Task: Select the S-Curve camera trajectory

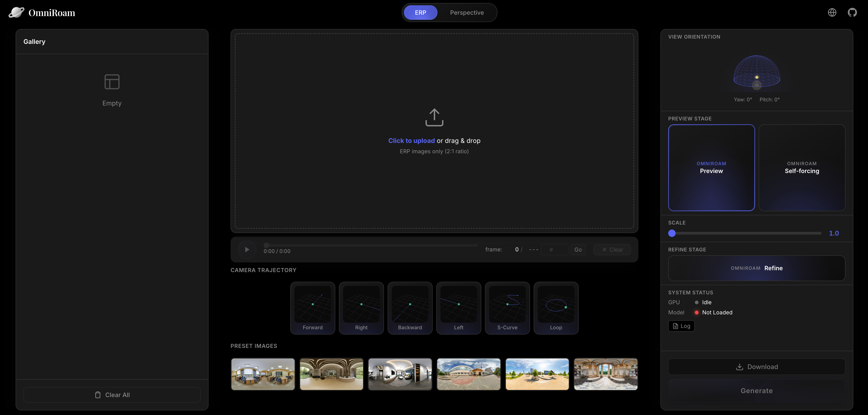Action: [x=507, y=308]
